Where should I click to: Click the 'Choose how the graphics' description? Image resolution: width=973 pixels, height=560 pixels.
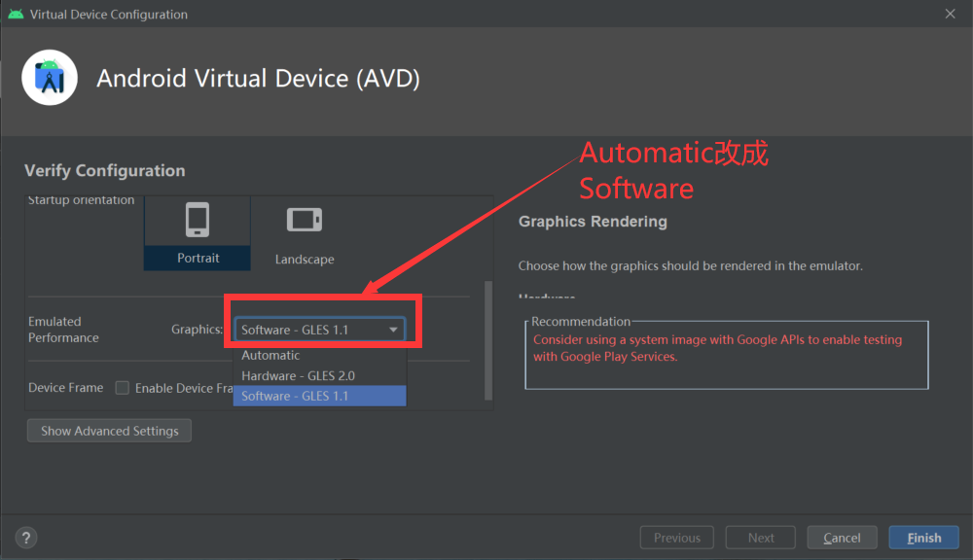pos(691,265)
